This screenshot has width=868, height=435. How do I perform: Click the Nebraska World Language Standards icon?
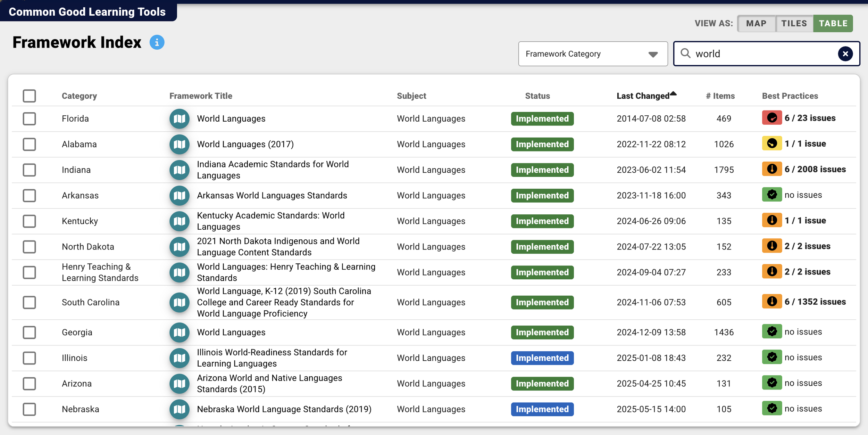point(180,409)
